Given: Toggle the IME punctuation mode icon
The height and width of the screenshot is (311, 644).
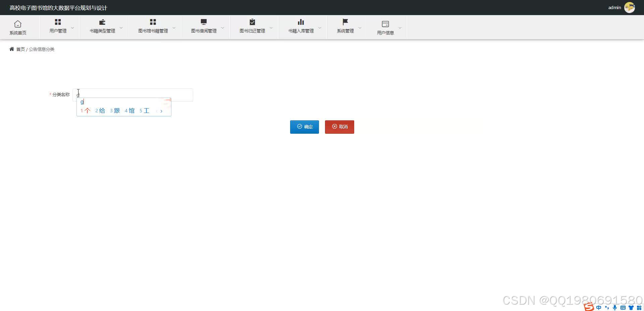Looking at the screenshot, I should coord(607,308).
